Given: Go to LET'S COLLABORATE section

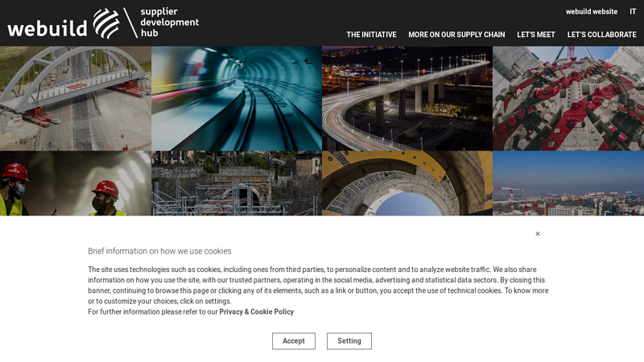Looking at the screenshot, I should tap(601, 35).
